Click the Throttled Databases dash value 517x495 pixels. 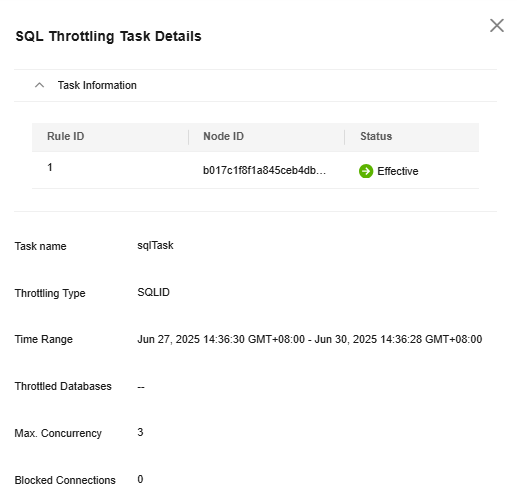coord(141,387)
